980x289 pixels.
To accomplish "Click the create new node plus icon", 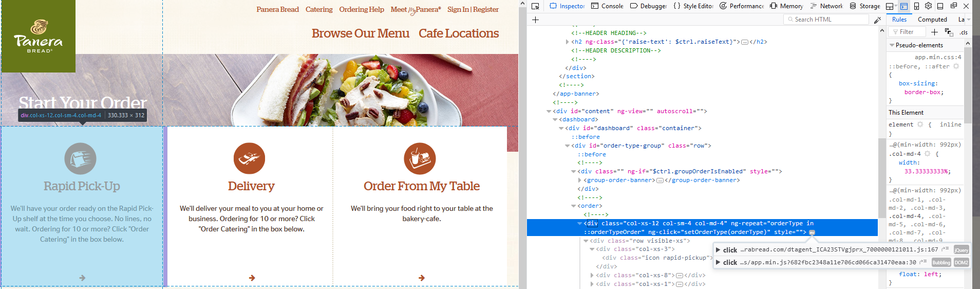I will [535, 20].
